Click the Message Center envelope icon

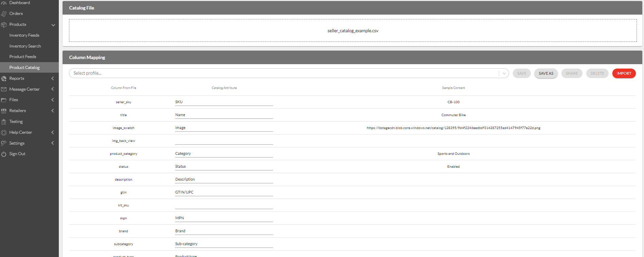click(x=4, y=89)
